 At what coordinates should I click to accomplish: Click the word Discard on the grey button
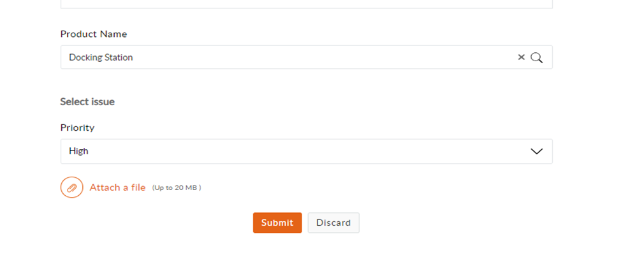point(333,223)
